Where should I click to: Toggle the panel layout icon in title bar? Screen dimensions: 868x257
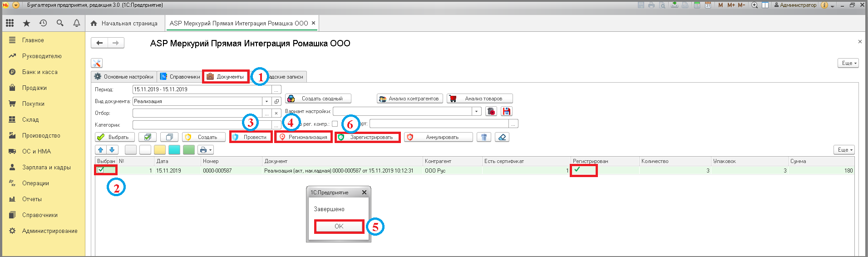(765, 5)
